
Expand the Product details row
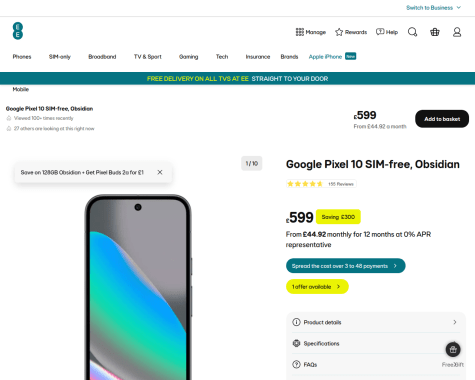[376, 322]
